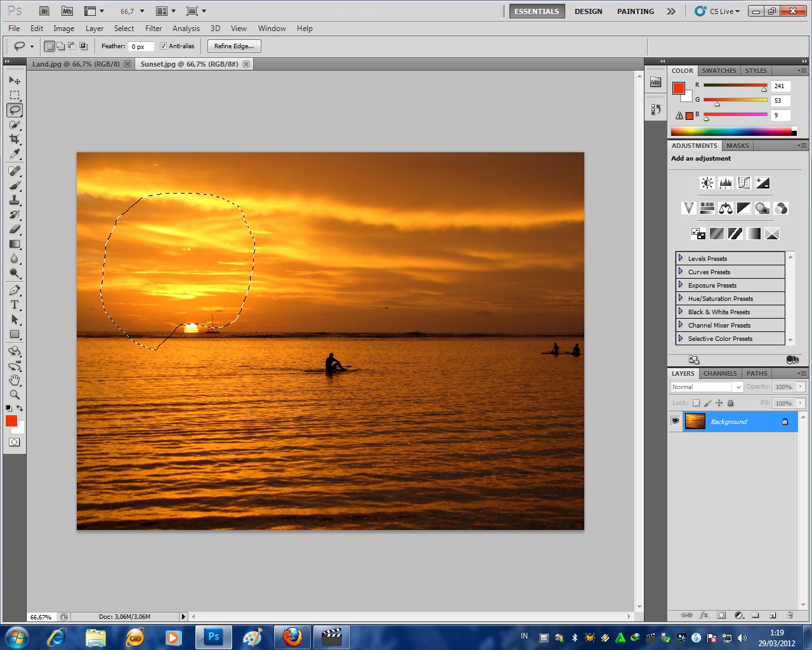Click the Gradient Map adjustment icon
This screenshot has height=650, width=812.
point(753,234)
